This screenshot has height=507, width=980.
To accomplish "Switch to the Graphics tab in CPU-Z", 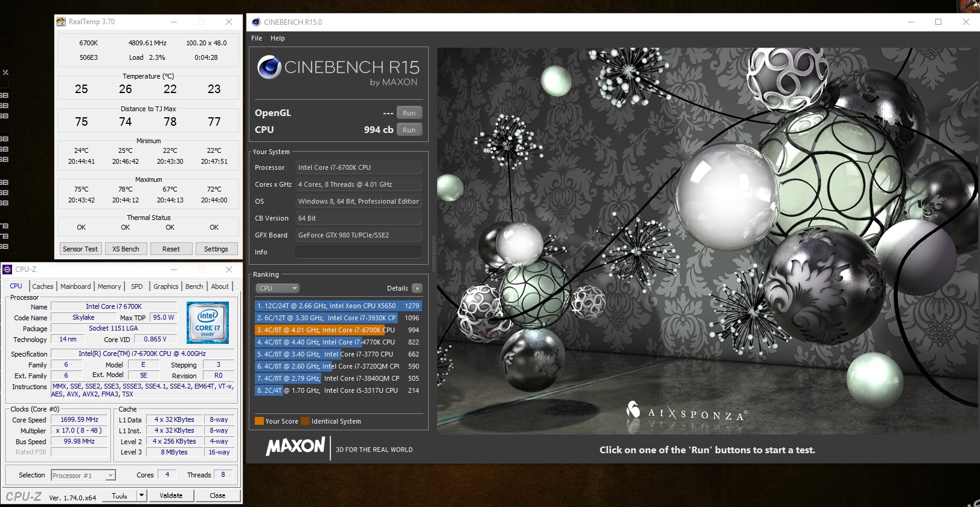I will click(x=166, y=286).
